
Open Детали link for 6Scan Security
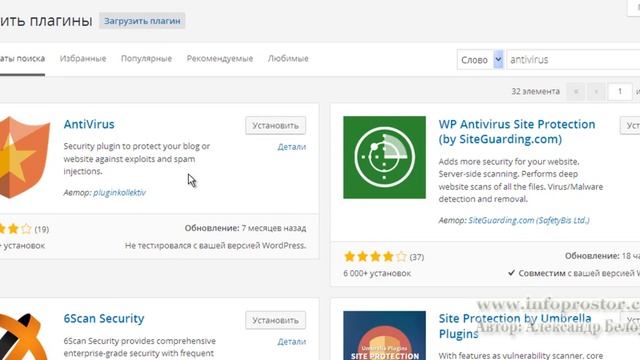(291, 342)
